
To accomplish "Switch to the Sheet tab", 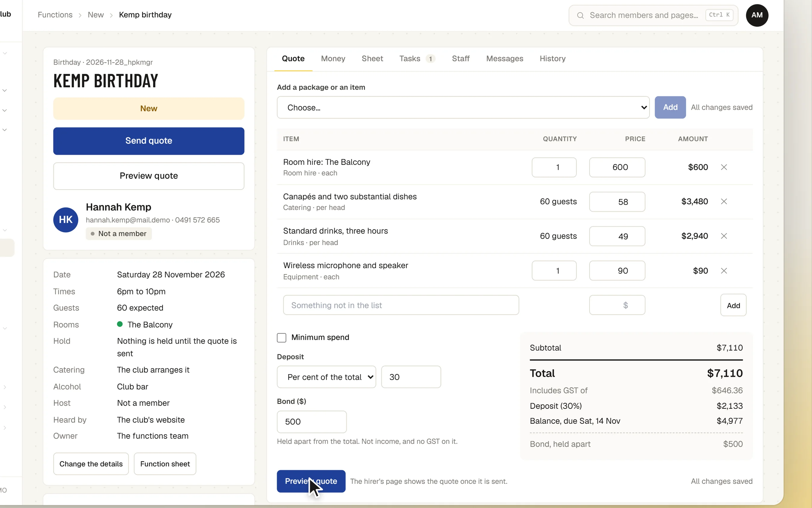I will pos(372,59).
